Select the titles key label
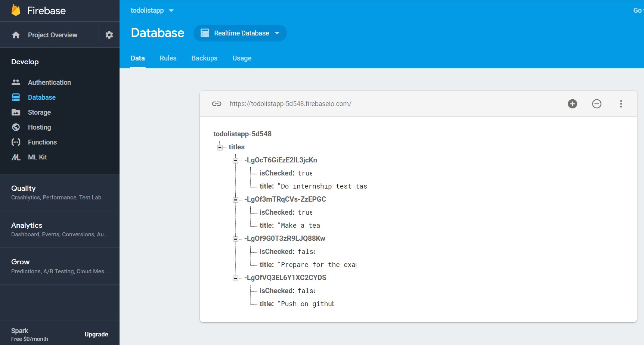644x345 pixels. [236, 147]
